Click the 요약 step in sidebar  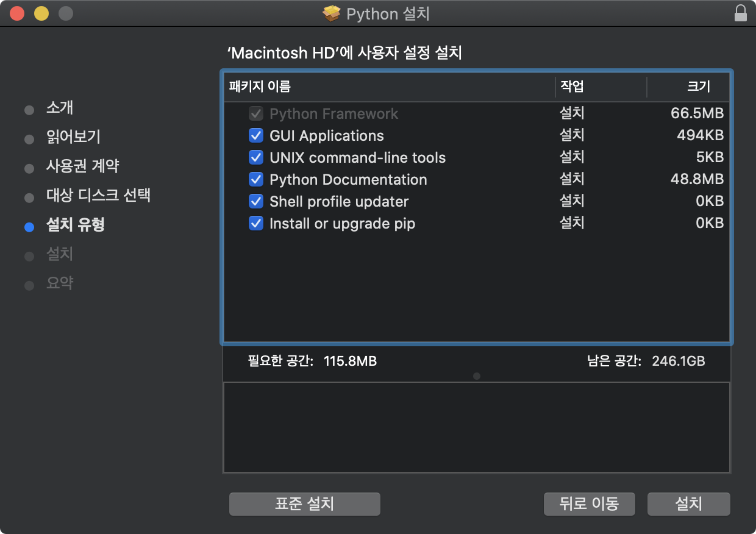pyautogui.click(x=60, y=283)
